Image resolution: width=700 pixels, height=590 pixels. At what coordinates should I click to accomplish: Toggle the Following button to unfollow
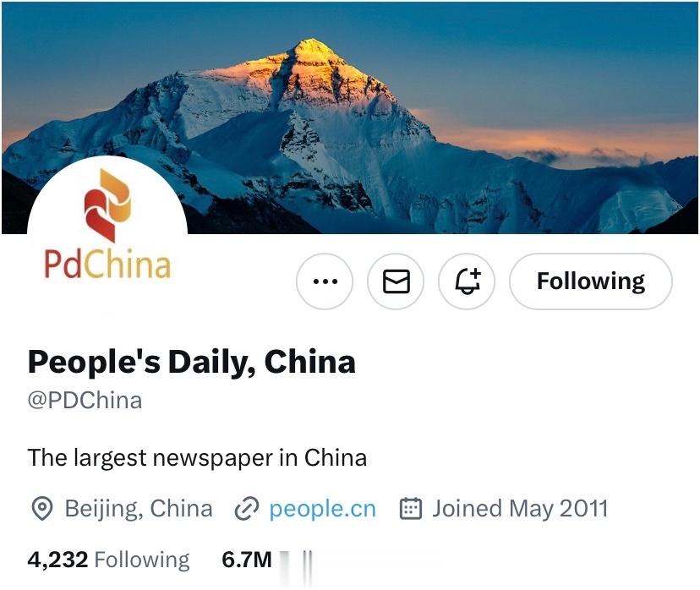[x=591, y=281]
